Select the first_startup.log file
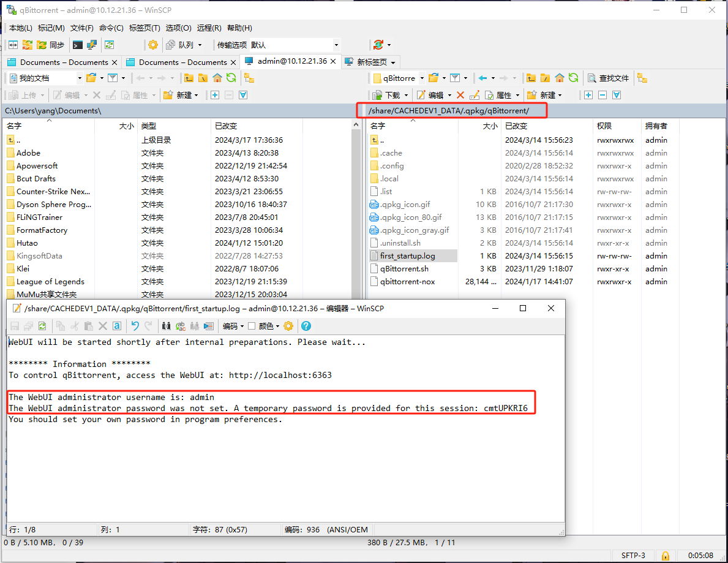This screenshot has height=563, width=728. pyautogui.click(x=408, y=256)
